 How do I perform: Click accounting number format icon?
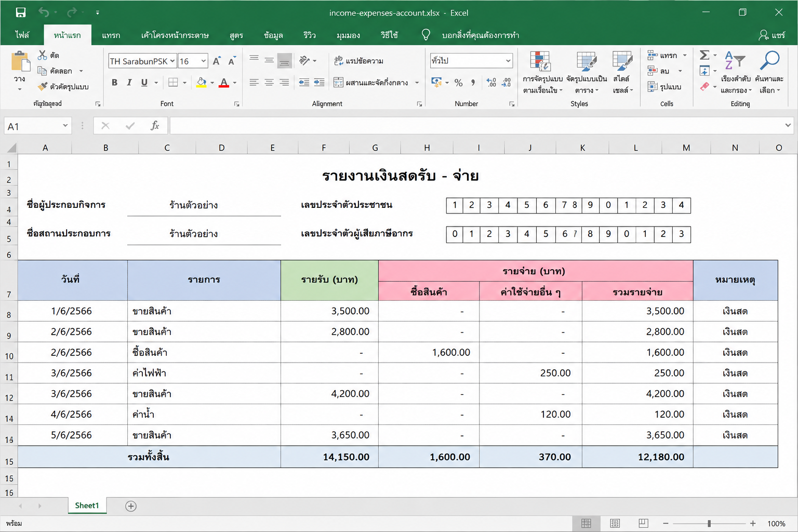(436, 82)
